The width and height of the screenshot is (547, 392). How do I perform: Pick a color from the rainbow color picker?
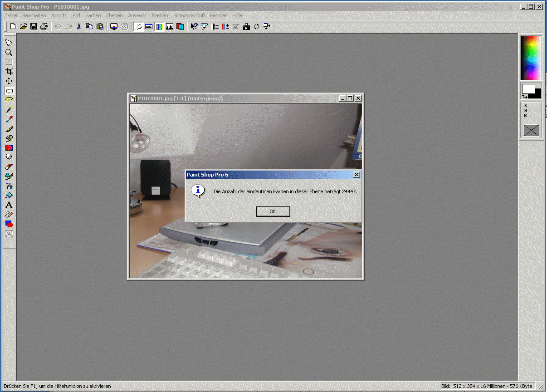(531, 58)
